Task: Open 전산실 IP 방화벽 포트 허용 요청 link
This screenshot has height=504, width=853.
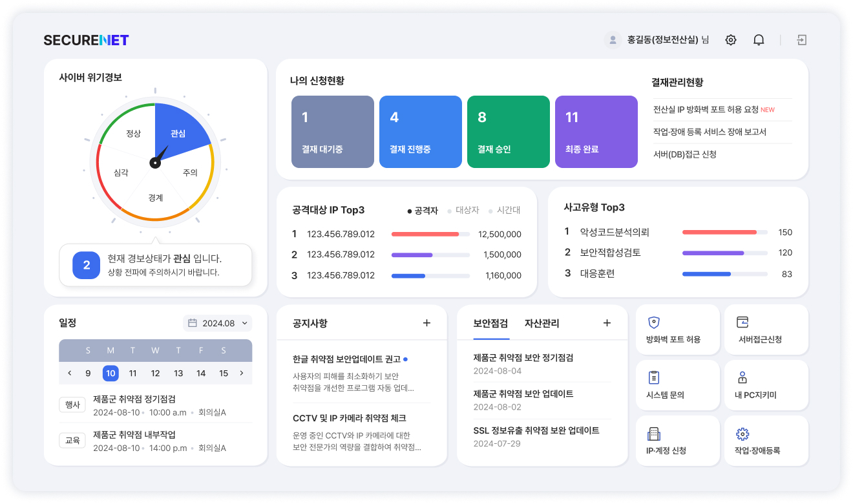Action: point(706,110)
